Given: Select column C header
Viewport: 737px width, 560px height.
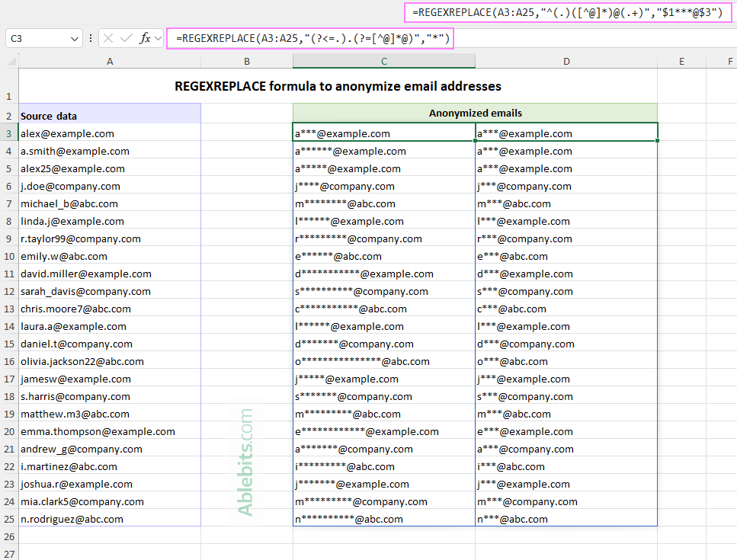Looking at the screenshot, I should pyautogui.click(x=384, y=61).
